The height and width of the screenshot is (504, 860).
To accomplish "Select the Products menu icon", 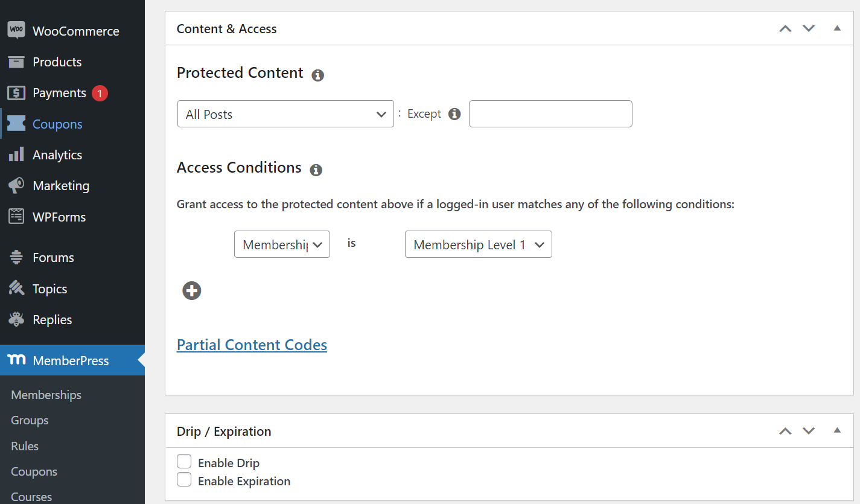I will [x=15, y=62].
